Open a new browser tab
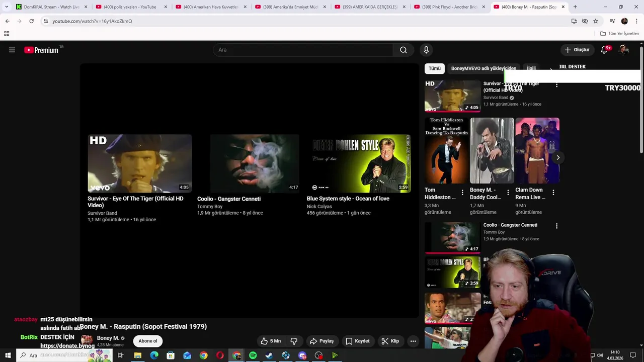644x362 pixels. coord(575,7)
